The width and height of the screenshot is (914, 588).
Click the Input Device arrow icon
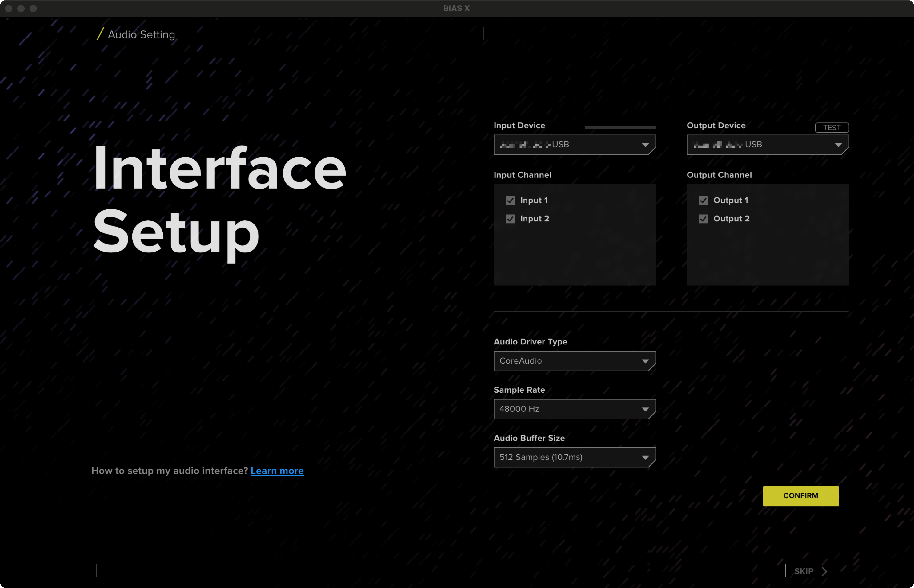(x=645, y=145)
